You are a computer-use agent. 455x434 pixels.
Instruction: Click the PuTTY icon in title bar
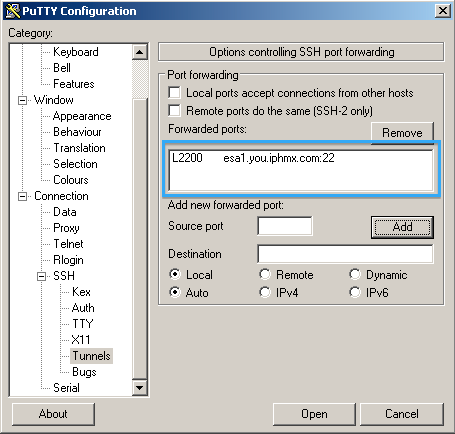(13, 11)
